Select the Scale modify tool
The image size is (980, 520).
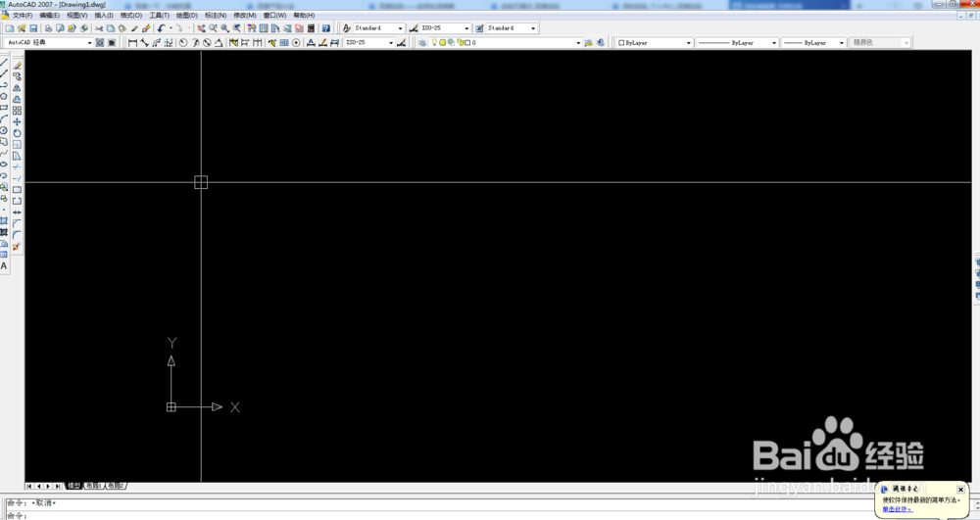pyautogui.click(x=17, y=144)
